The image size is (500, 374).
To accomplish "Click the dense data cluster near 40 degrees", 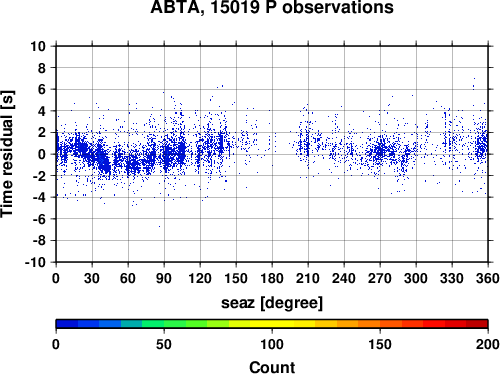I will click(x=104, y=162).
